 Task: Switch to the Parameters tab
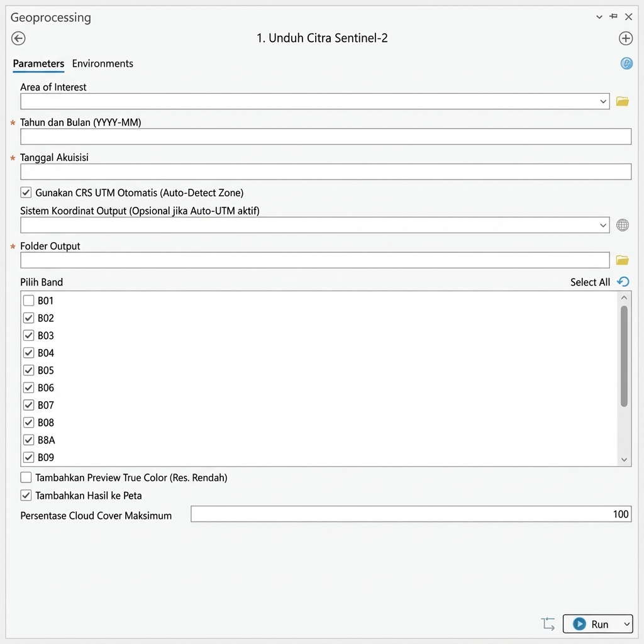tap(38, 64)
